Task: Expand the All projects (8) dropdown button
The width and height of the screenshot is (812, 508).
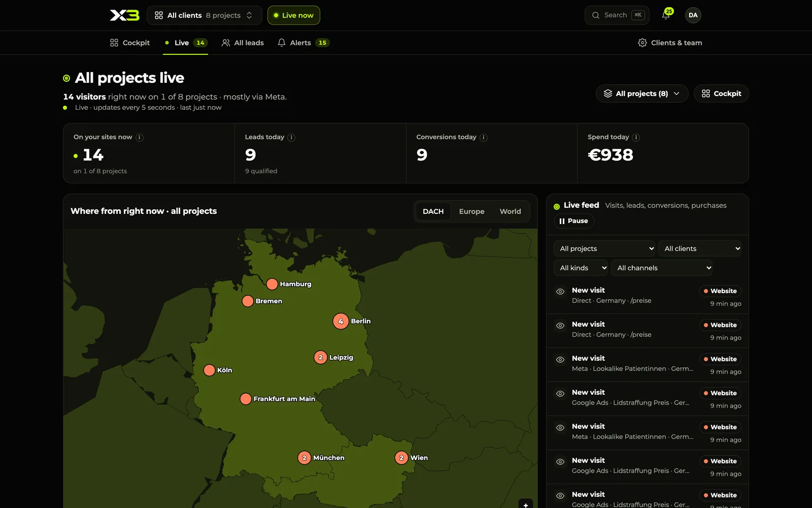Action: [x=641, y=93]
